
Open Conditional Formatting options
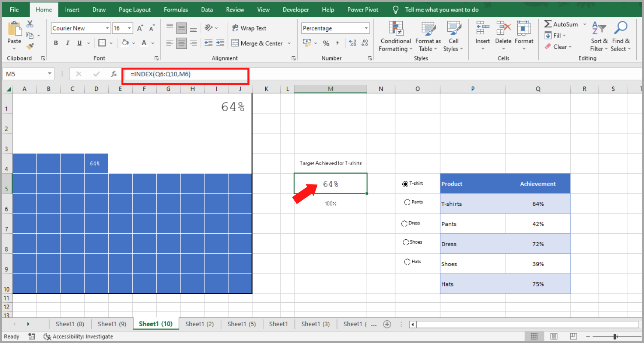(395, 36)
